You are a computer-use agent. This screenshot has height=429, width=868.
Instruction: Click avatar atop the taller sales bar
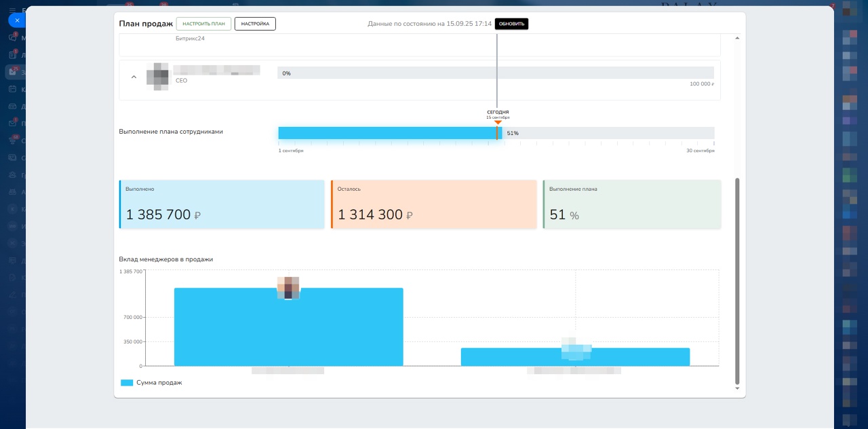point(289,288)
